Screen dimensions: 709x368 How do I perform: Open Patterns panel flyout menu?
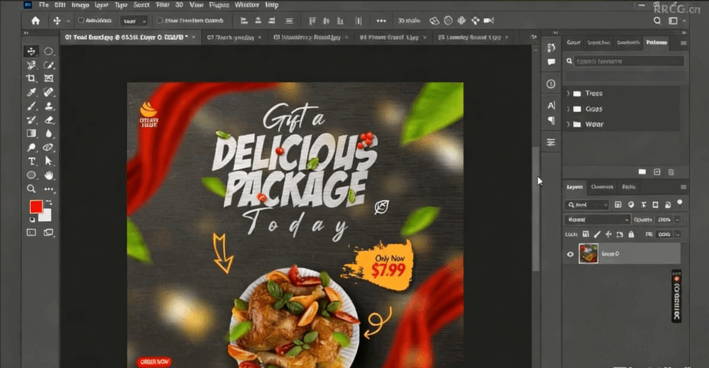tap(683, 43)
